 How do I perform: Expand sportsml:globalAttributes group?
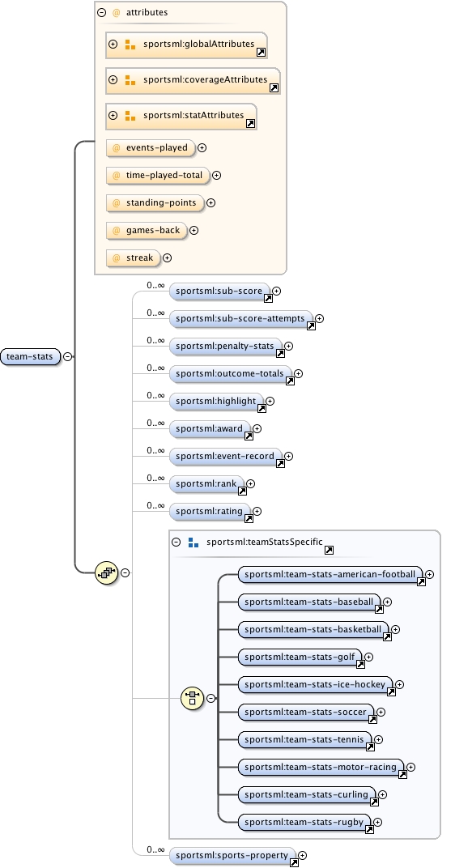[113, 45]
